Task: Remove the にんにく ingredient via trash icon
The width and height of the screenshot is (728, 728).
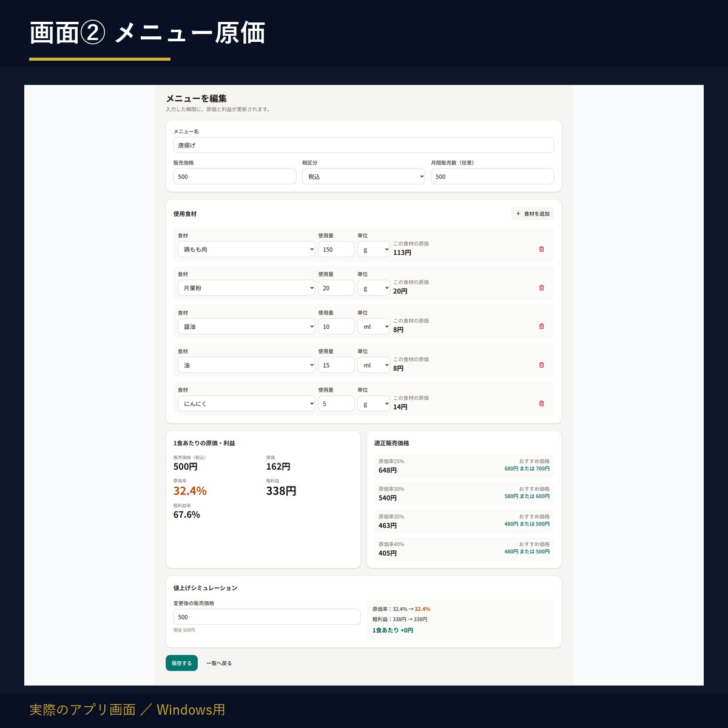Action: point(542,403)
